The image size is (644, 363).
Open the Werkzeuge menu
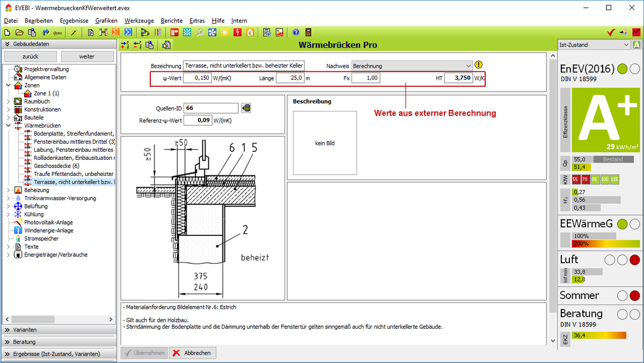[x=139, y=20]
